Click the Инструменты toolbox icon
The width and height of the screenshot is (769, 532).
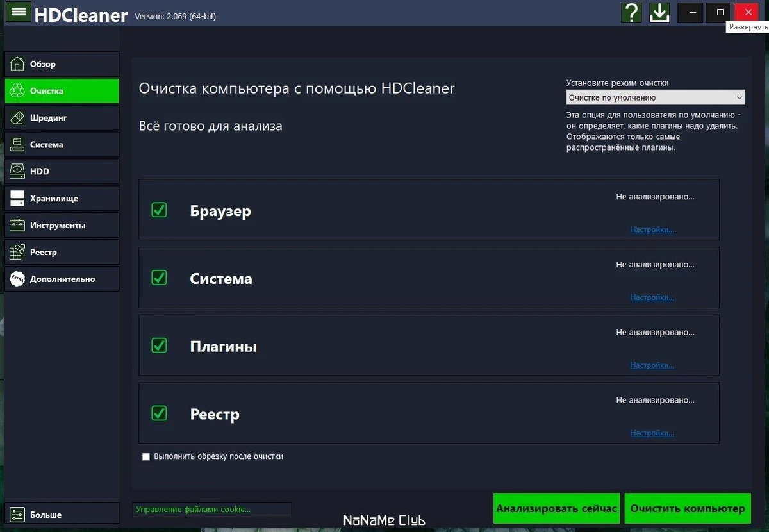click(x=17, y=226)
